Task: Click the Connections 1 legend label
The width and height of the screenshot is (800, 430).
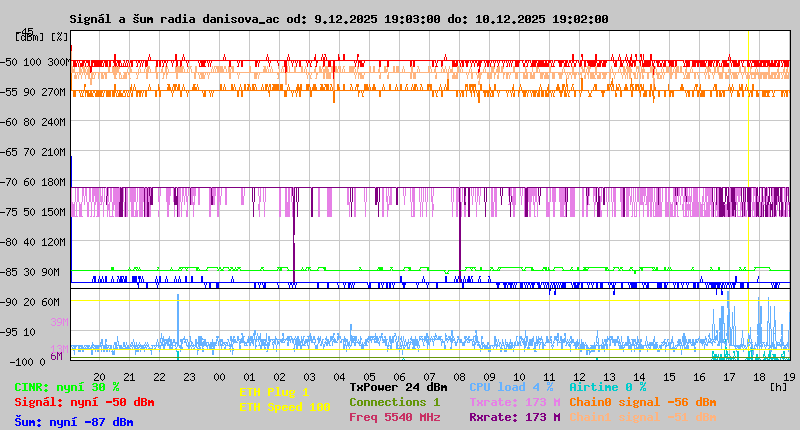Action: [x=394, y=402]
